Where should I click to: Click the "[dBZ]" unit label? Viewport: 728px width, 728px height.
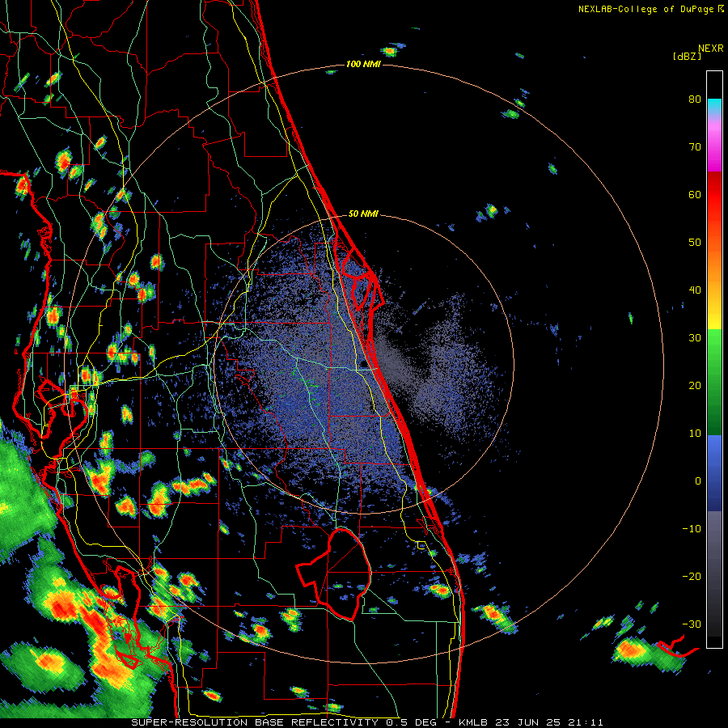point(687,56)
